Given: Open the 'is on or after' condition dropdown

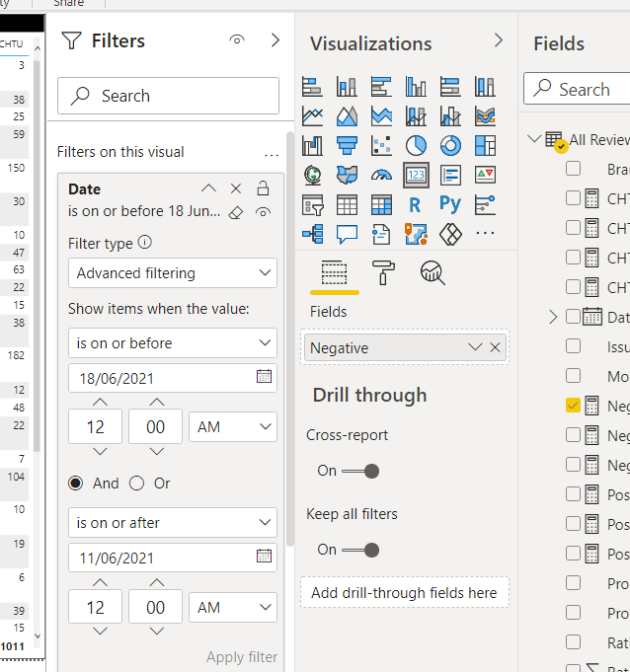Looking at the screenshot, I should (x=173, y=522).
